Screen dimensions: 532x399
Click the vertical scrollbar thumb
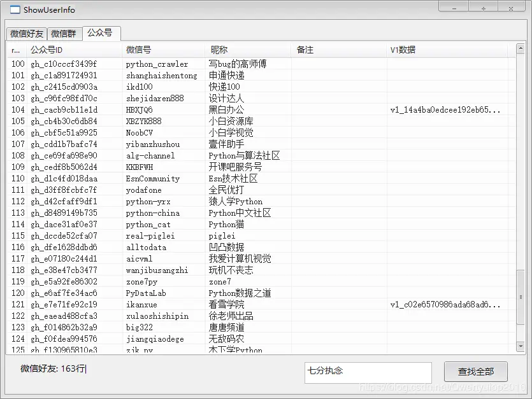[x=521, y=297]
